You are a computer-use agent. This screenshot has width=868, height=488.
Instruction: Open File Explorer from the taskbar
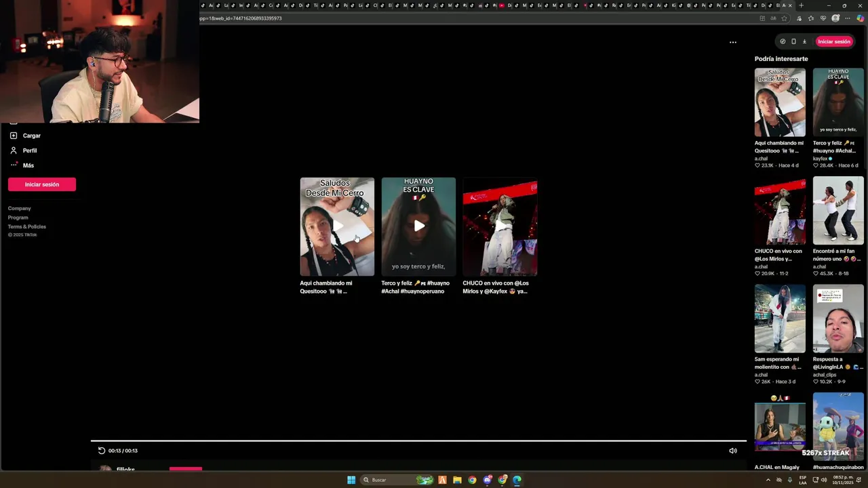pyautogui.click(x=457, y=480)
